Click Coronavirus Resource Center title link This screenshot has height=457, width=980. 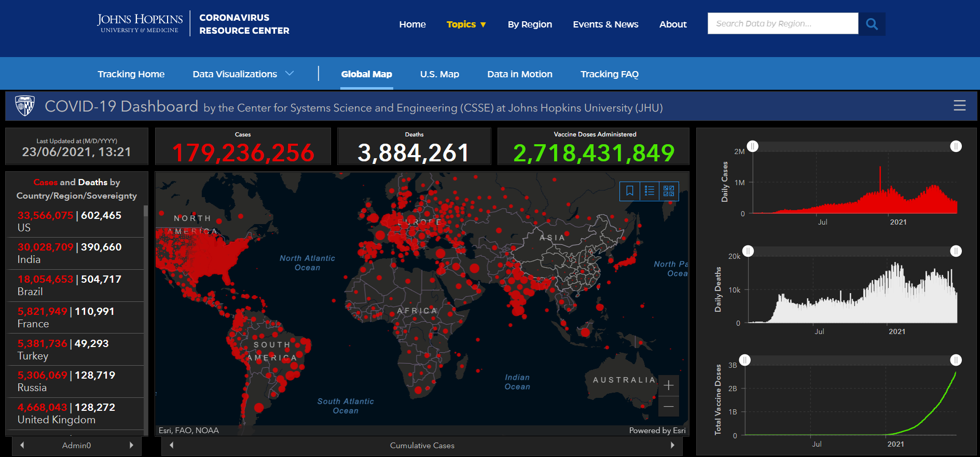pyautogui.click(x=244, y=24)
